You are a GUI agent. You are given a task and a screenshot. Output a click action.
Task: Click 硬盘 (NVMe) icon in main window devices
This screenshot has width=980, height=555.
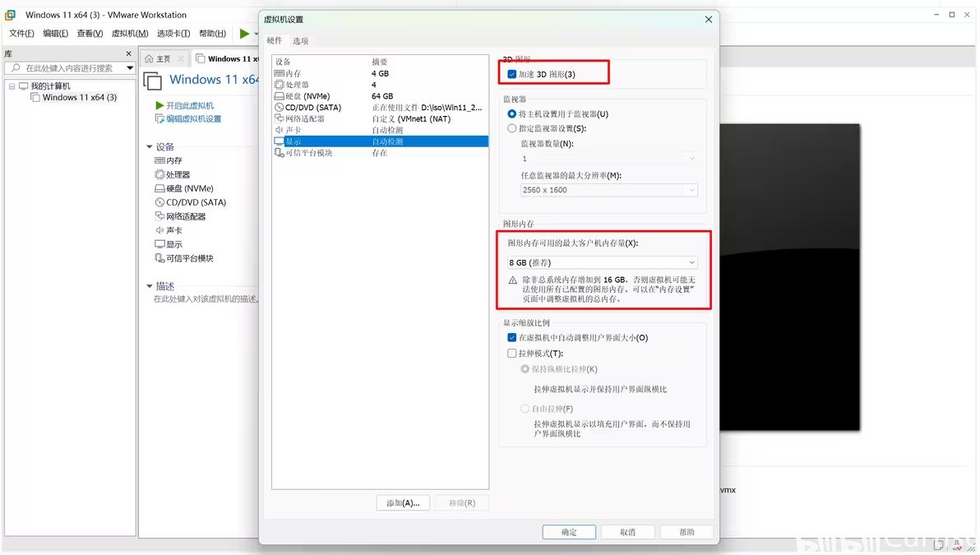(159, 188)
